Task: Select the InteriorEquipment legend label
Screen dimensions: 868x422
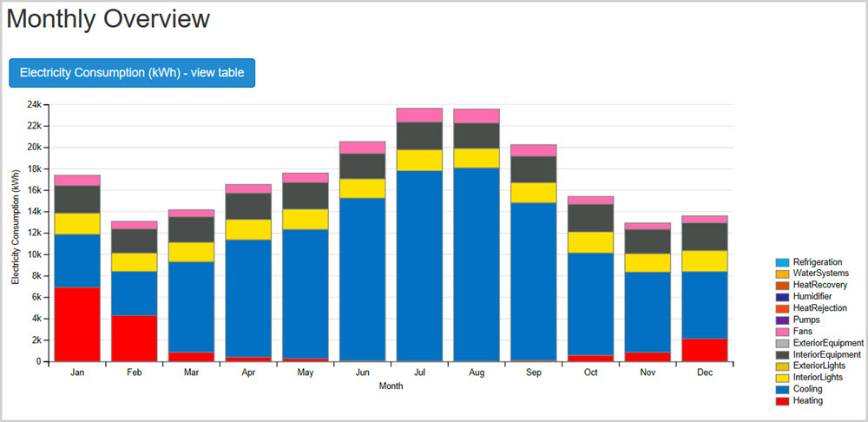Action: click(x=827, y=354)
